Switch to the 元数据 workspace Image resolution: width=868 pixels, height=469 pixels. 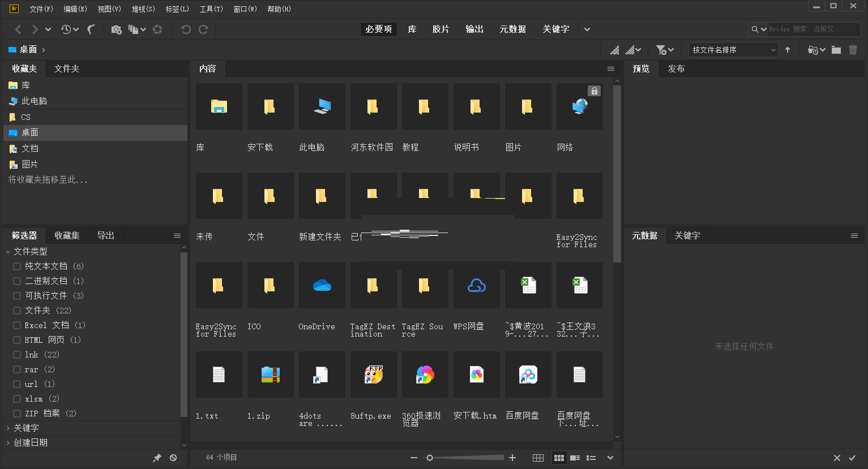[513, 29]
